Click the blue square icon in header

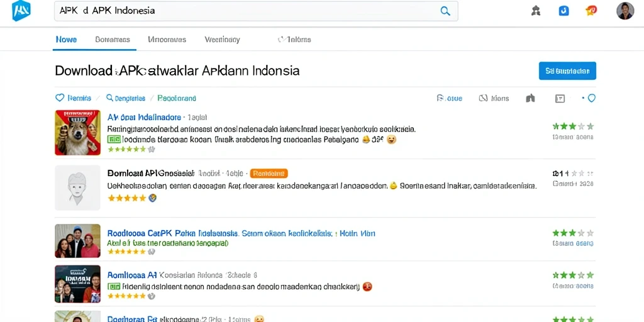coord(564,11)
